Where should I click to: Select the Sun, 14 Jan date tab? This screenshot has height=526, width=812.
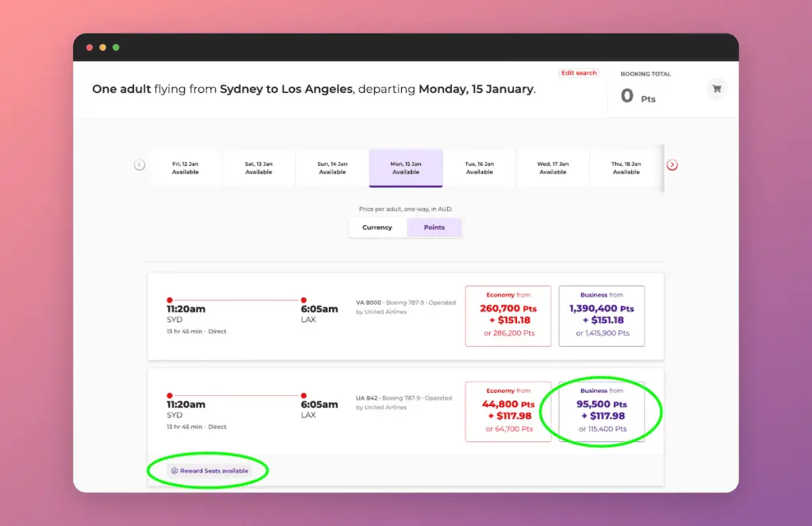pyautogui.click(x=332, y=167)
